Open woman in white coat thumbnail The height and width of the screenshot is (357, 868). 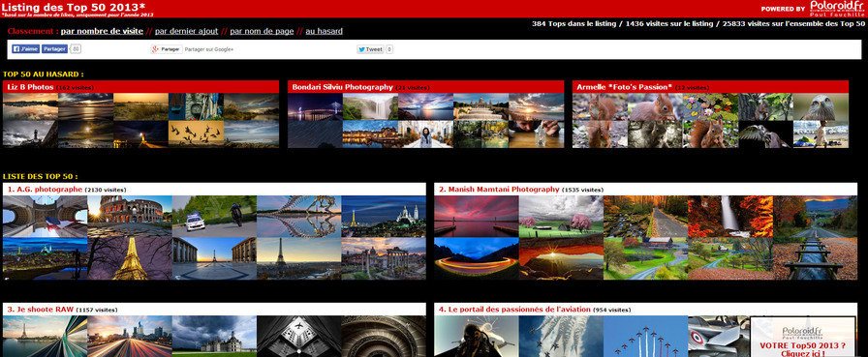coord(425,134)
